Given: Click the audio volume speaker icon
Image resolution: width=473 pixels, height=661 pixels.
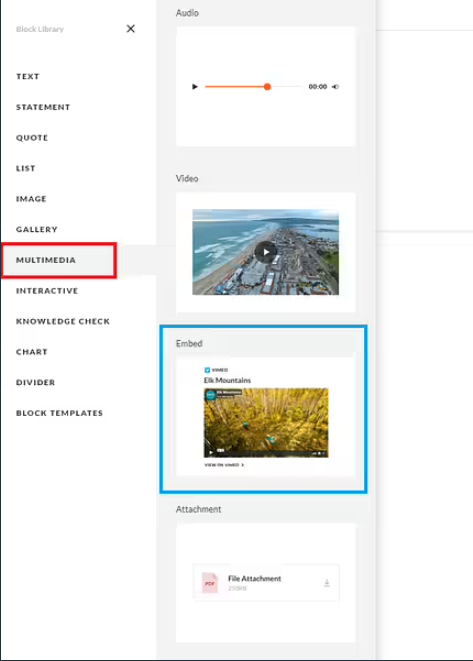Looking at the screenshot, I should pos(336,87).
